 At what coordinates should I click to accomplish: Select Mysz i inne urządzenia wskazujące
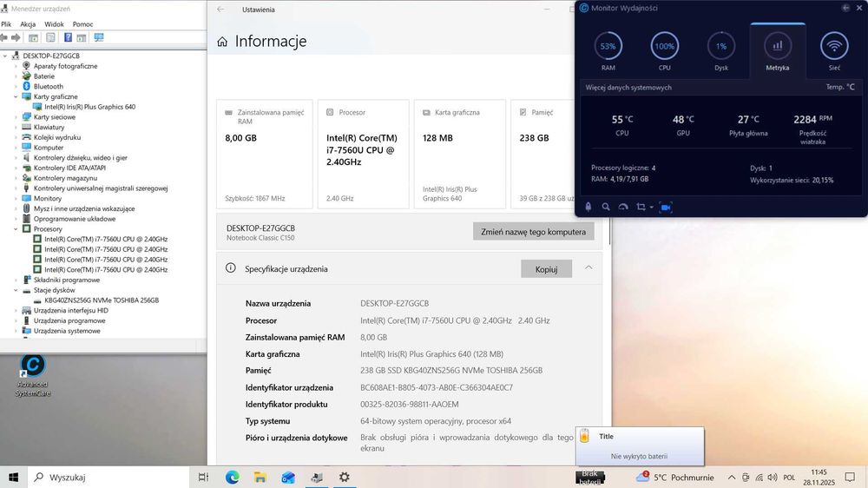tap(84, 208)
